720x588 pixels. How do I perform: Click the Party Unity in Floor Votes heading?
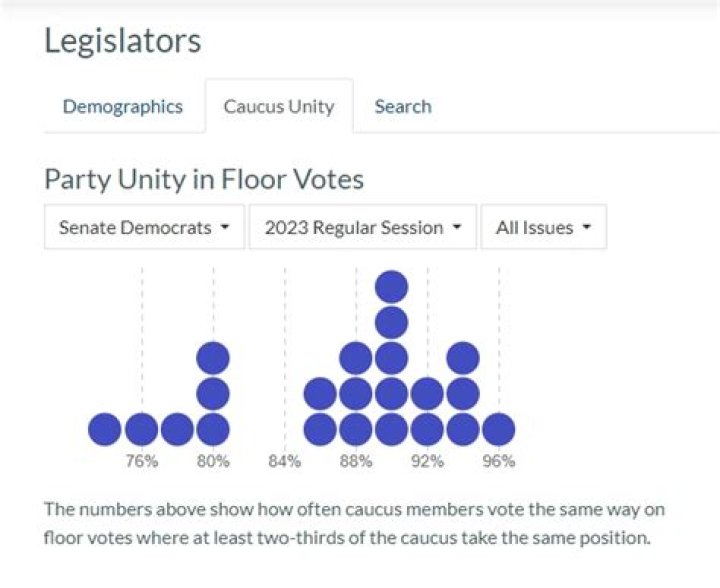(204, 179)
